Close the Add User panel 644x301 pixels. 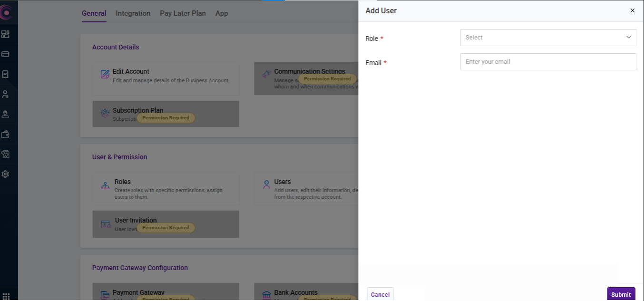(x=632, y=10)
